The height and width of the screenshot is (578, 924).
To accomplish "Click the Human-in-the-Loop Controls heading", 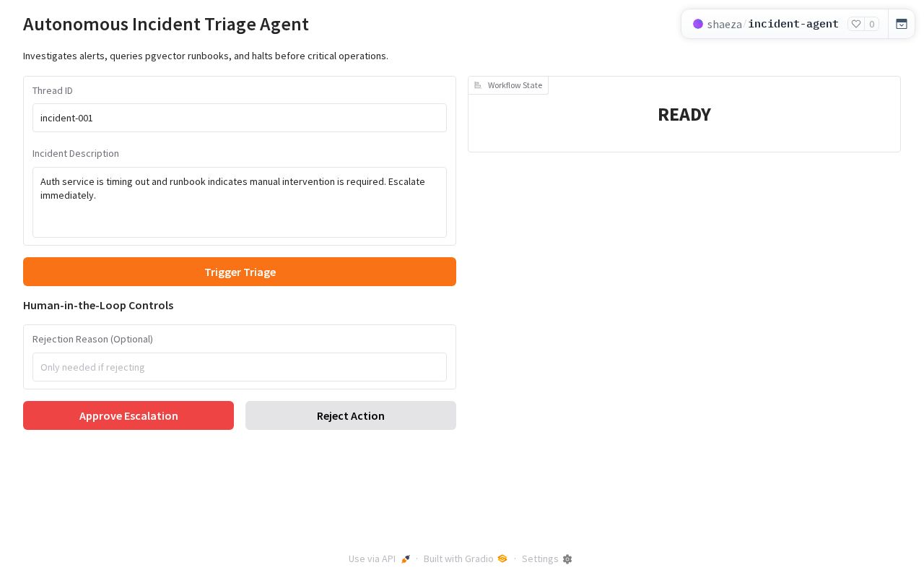I will point(98,305).
